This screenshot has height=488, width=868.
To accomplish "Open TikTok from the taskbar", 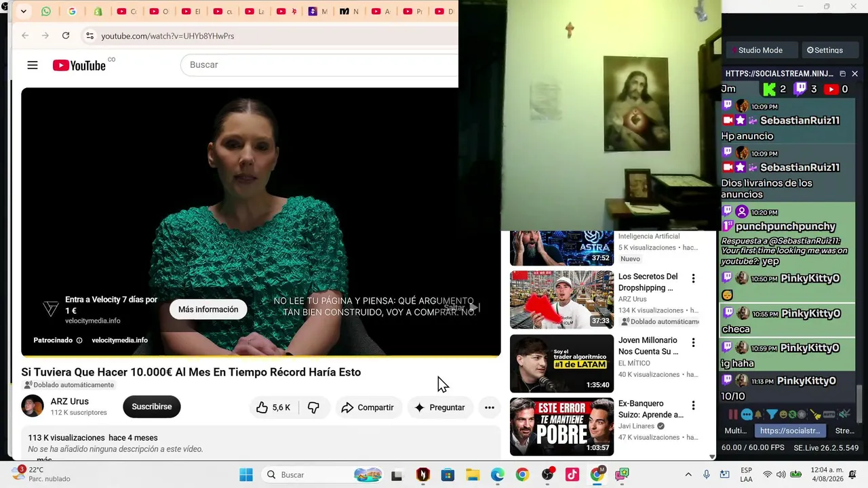I will pyautogui.click(x=572, y=474).
